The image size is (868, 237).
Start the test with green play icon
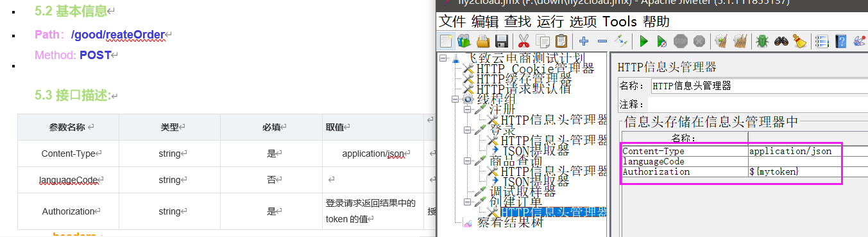pos(643,42)
